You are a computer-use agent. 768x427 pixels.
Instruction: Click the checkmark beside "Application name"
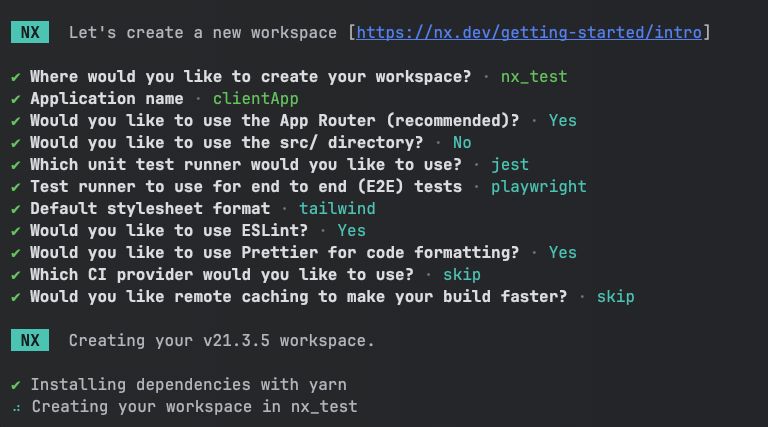[16, 99]
